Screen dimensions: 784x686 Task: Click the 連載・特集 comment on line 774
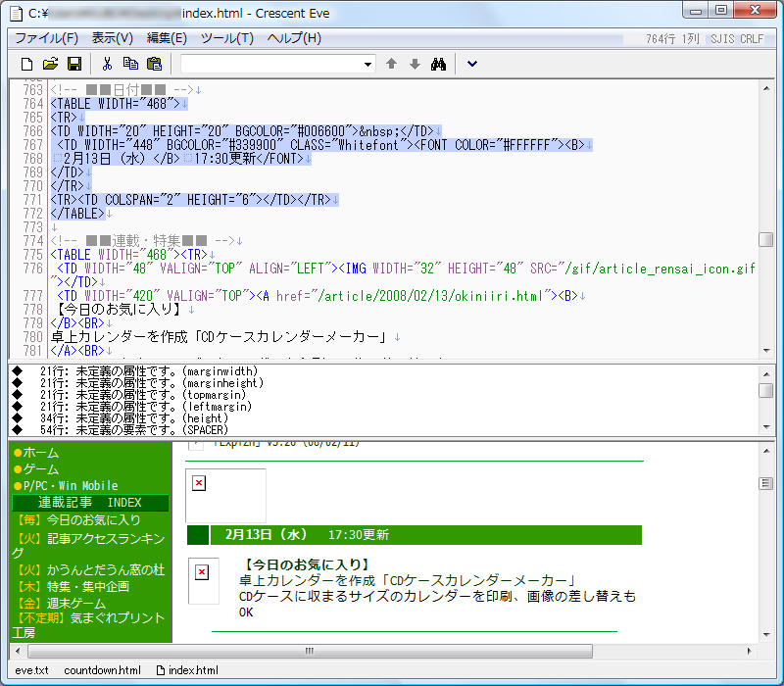pos(142,241)
